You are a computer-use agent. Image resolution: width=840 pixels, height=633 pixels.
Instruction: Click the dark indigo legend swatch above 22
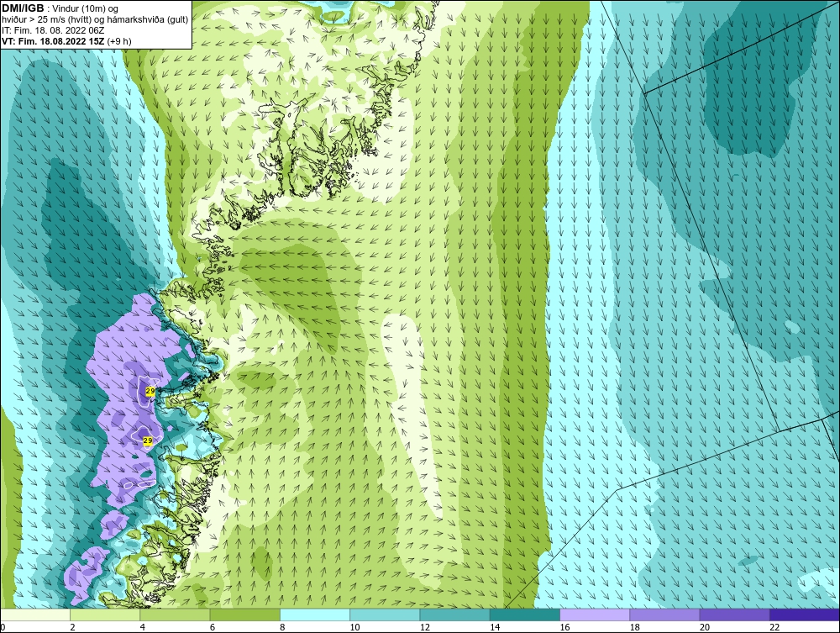[x=805, y=615]
